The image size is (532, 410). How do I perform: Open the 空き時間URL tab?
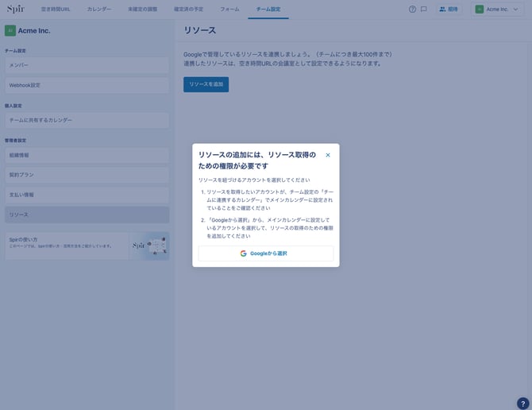click(56, 10)
